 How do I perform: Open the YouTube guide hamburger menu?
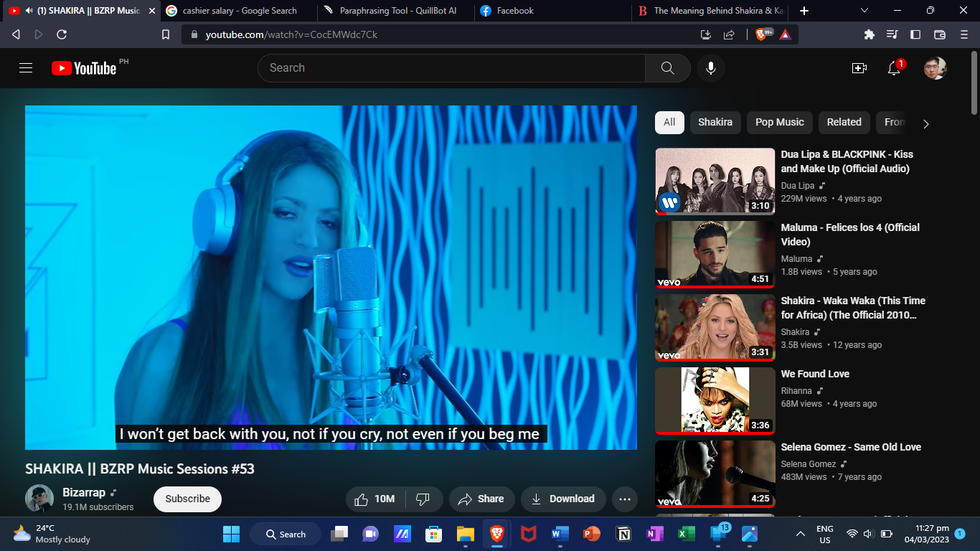pos(26,68)
